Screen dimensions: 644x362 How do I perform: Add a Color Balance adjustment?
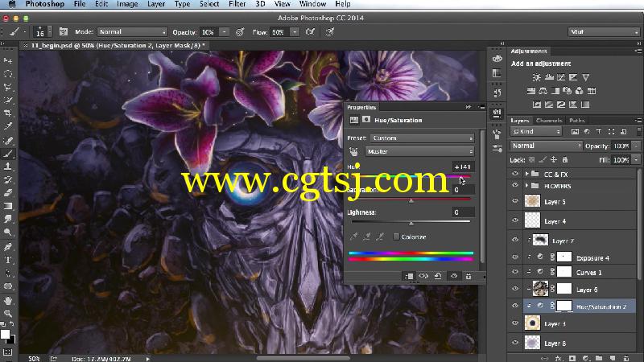[543, 91]
